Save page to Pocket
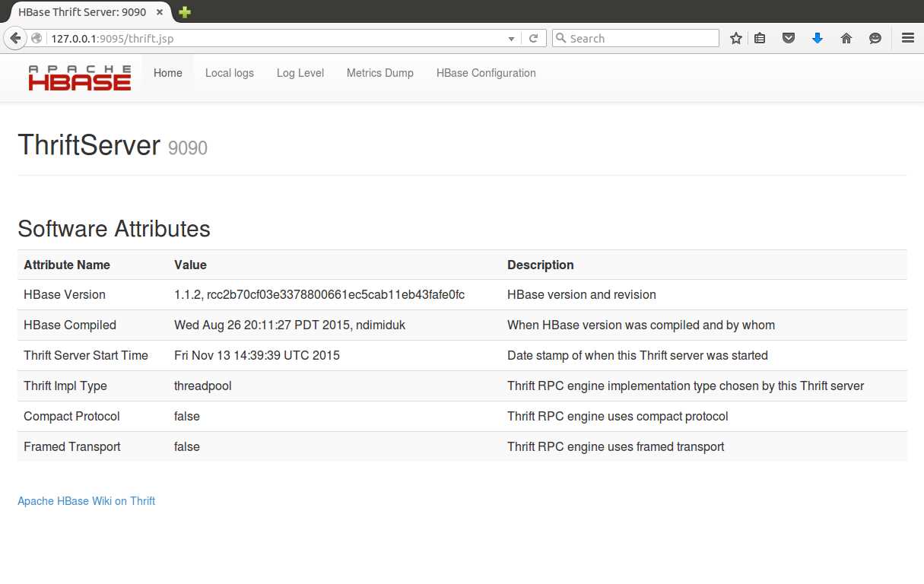The image size is (924, 584). [789, 38]
